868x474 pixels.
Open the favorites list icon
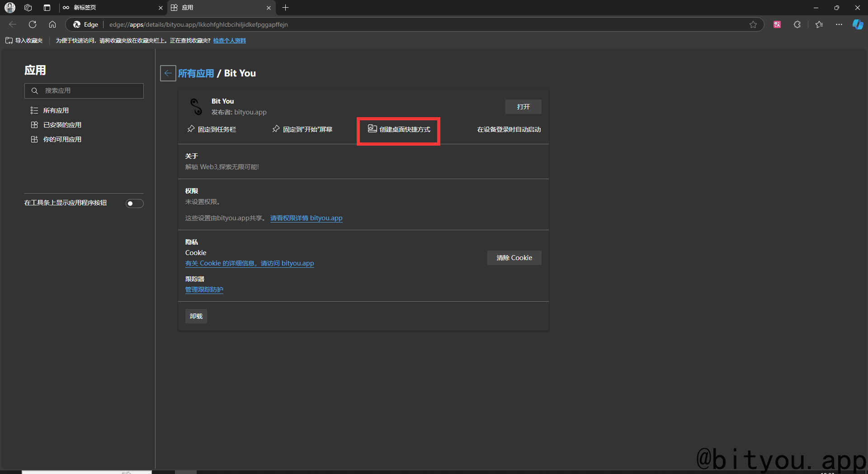tap(819, 24)
